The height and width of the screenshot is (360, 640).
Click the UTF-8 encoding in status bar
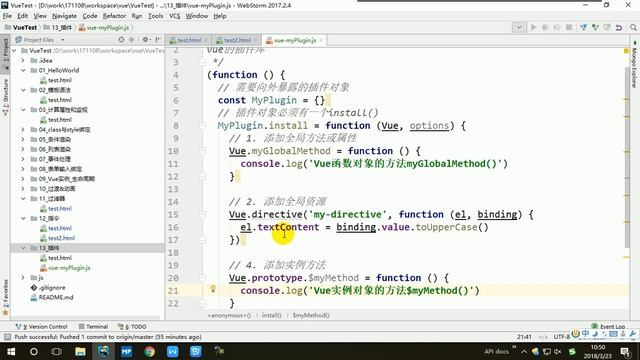pyautogui.click(x=562, y=337)
